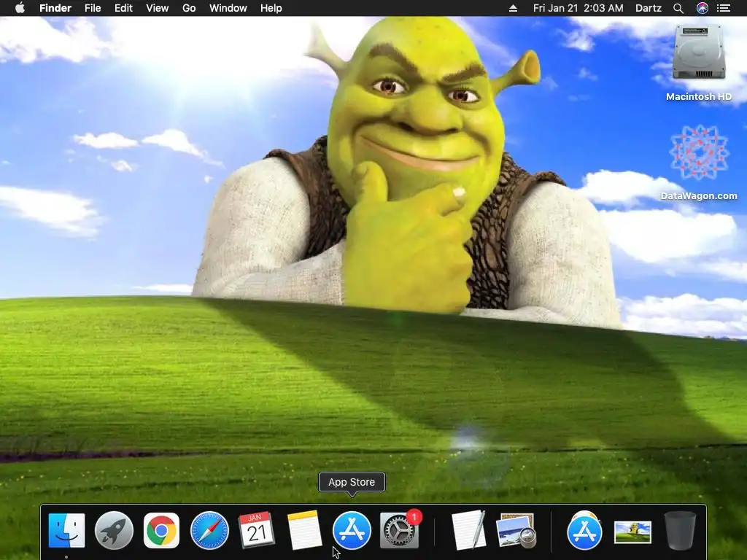The height and width of the screenshot is (560, 747).
Task: Open Safari compass icon in Dock
Action: [209, 530]
